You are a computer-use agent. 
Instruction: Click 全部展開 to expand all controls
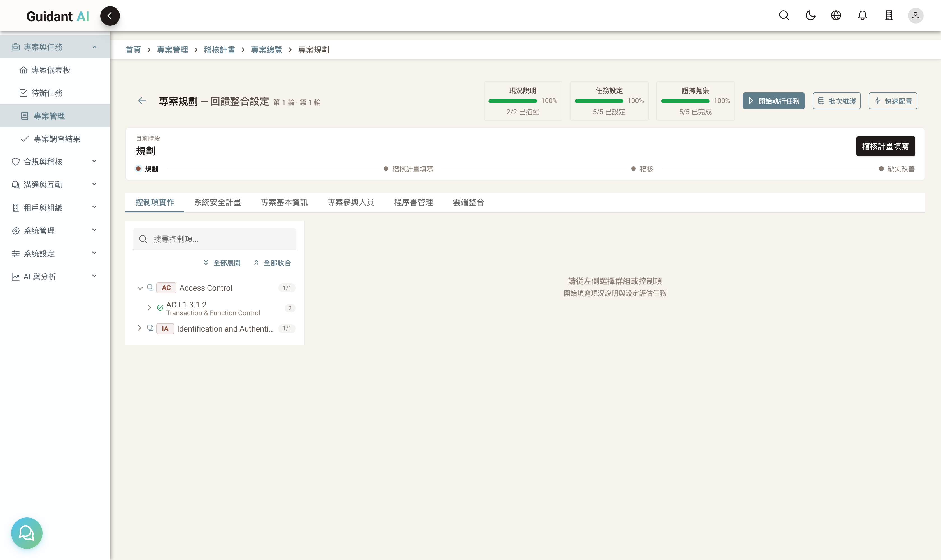tap(222, 263)
